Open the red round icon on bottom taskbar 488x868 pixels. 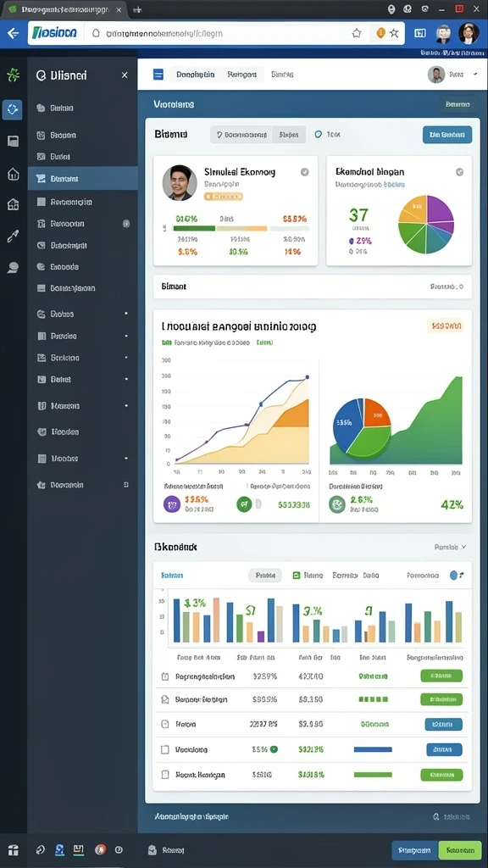[x=100, y=849]
